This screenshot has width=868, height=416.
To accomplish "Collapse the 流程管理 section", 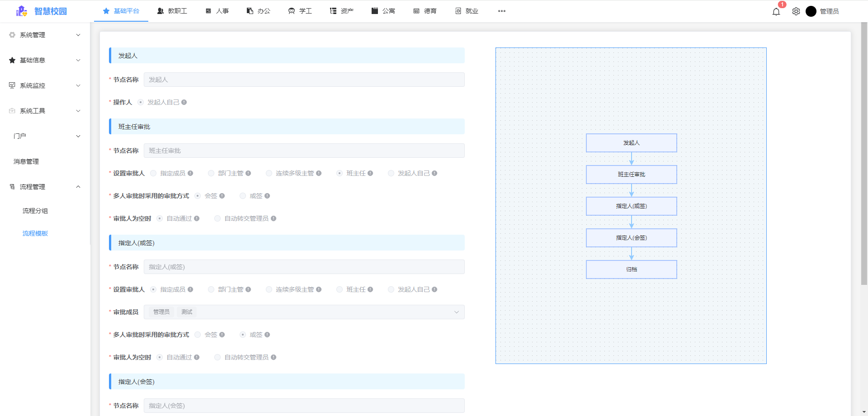I will (78, 186).
